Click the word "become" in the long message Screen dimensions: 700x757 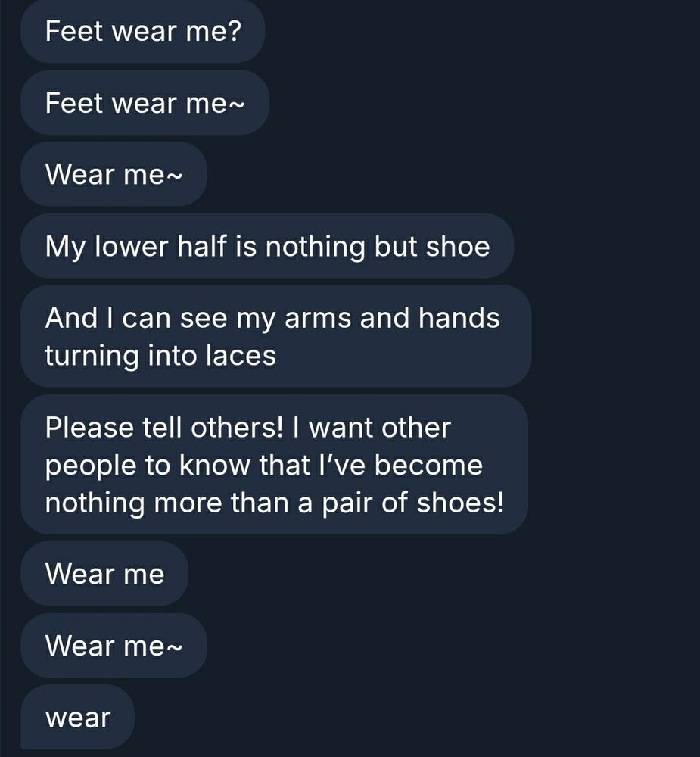point(428,465)
